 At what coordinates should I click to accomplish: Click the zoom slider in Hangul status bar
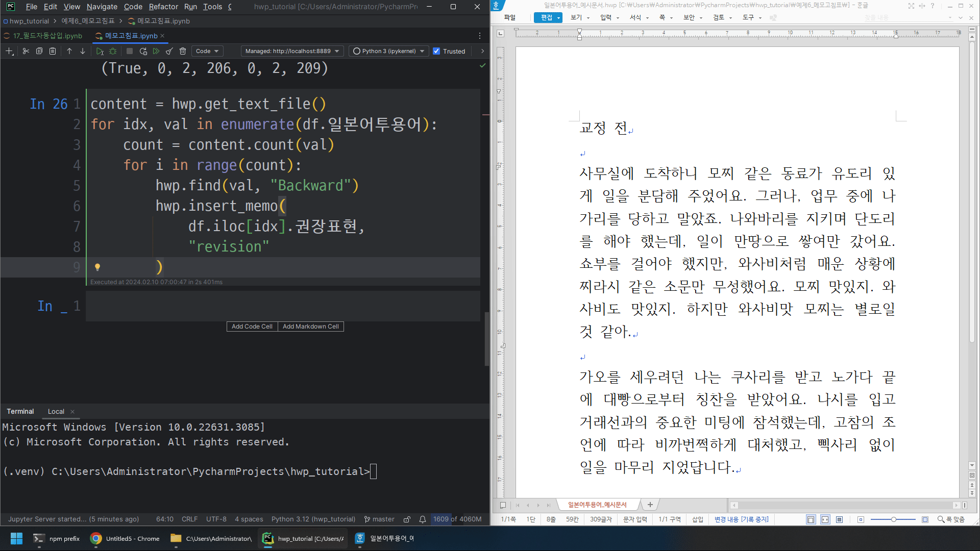point(893,519)
